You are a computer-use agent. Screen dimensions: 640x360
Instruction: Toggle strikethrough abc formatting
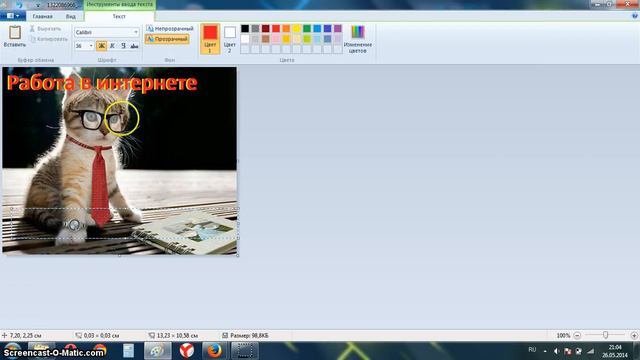coord(134,46)
